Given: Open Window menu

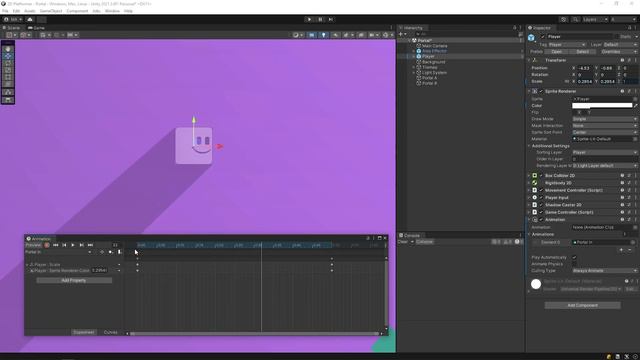Looking at the screenshot, I should click(x=112, y=11).
